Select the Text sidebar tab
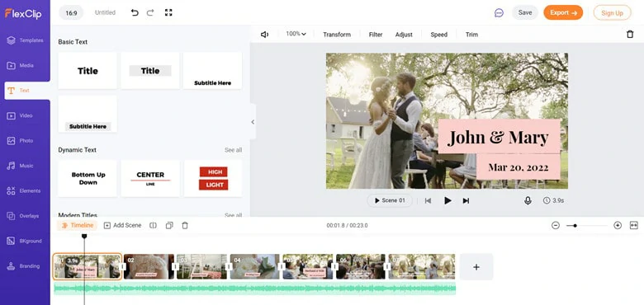The height and width of the screenshot is (305, 644). (27, 91)
